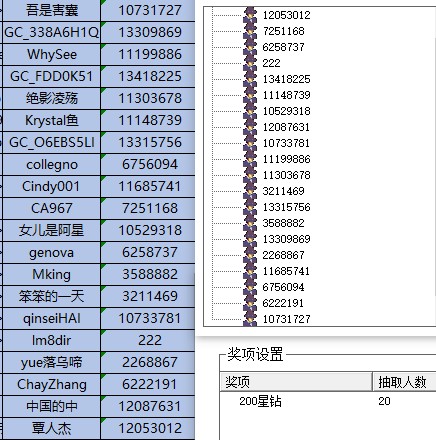
Task: Click the 奖项 column header
Action: click(296, 382)
